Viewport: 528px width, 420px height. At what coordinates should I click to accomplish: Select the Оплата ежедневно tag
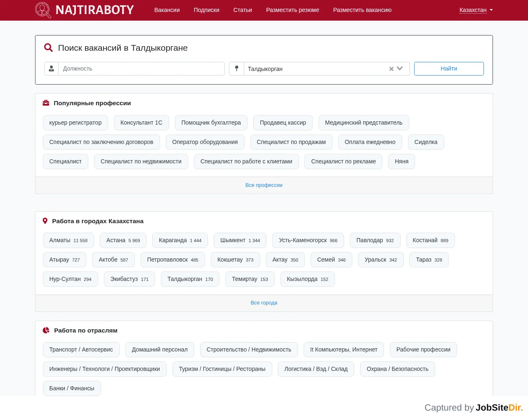370,142
